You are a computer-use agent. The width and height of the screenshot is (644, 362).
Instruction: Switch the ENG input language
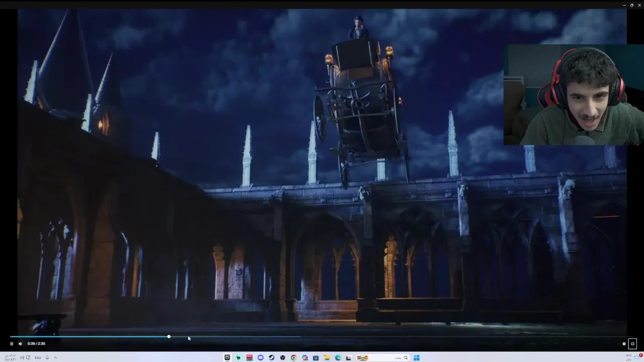tap(38, 357)
